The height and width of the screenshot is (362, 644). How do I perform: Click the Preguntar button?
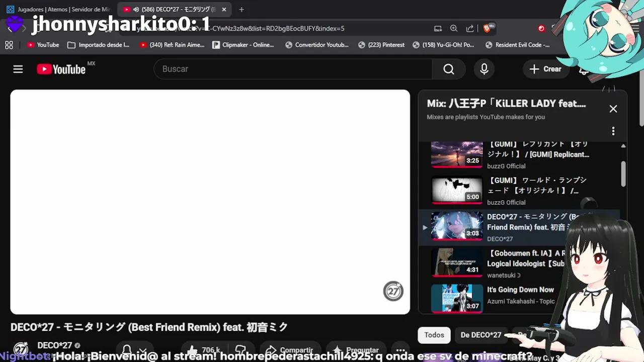[355, 350]
